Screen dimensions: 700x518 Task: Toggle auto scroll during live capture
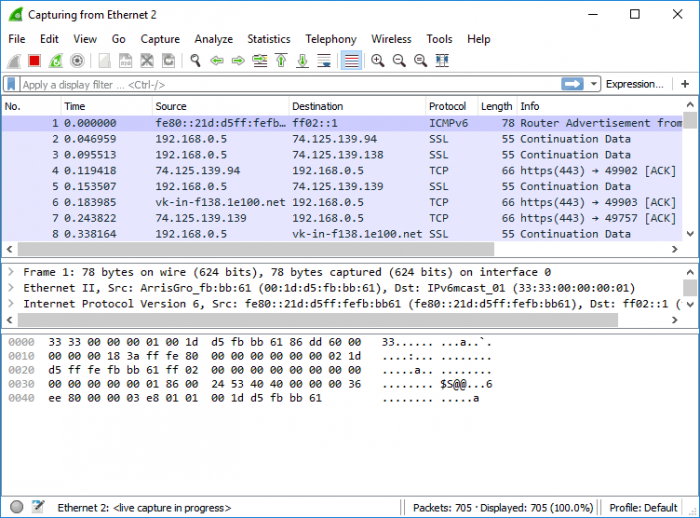[324, 60]
